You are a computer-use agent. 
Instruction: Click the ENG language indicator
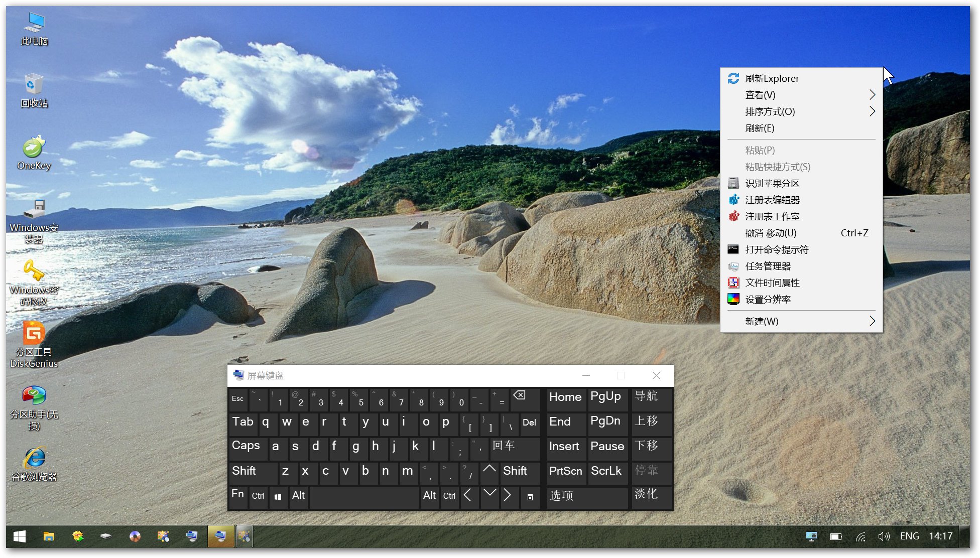[x=909, y=536]
